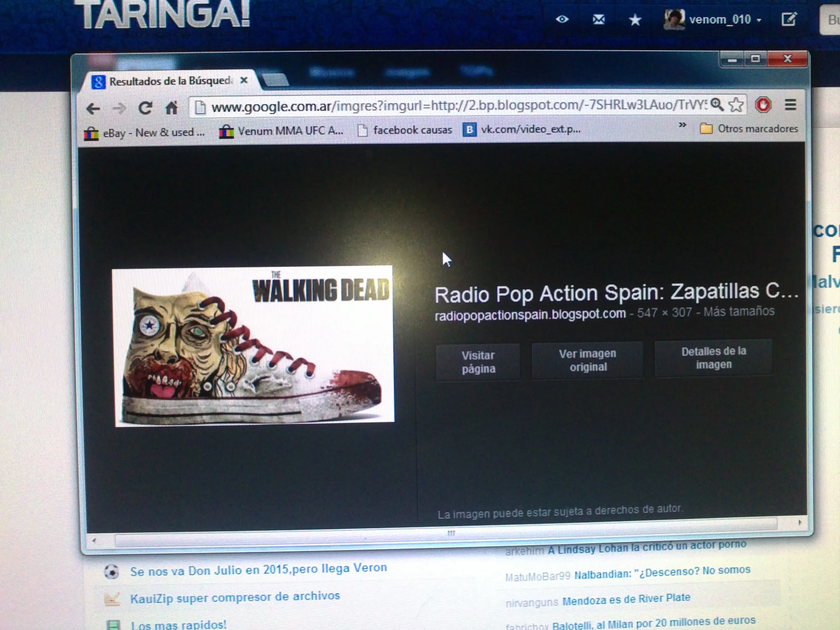Screen dimensions: 840x630
Task: Click the zoom magnifier in address bar
Action: pos(716,104)
